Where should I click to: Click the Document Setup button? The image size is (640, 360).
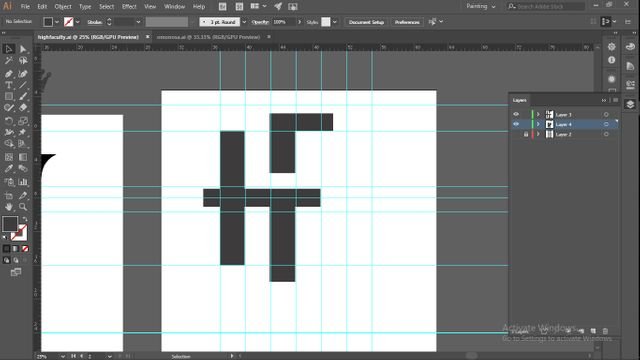click(x=366, y=22)
